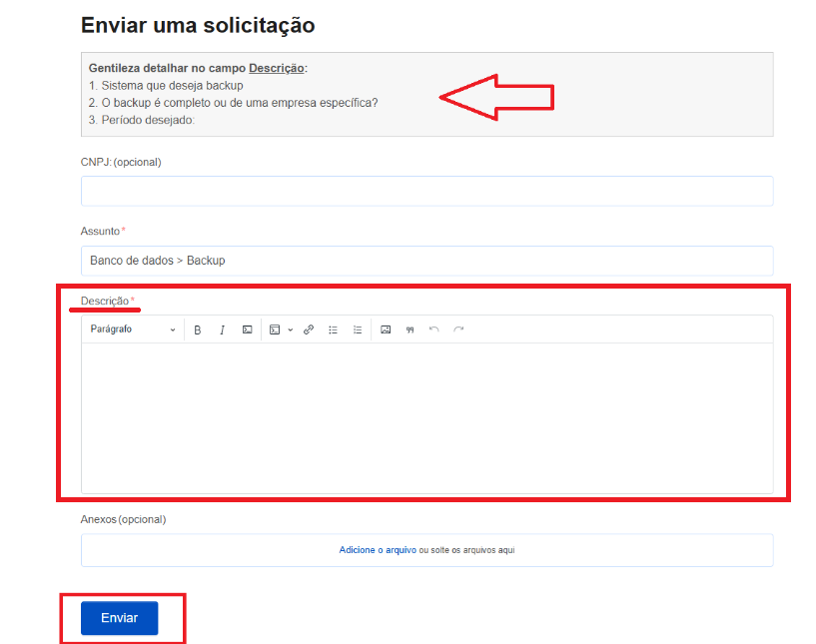Click the 'Adicione o arquivo' link
The width and height of the screenshot is (816, 644).
pyautogui.click(x=378, y=550)
